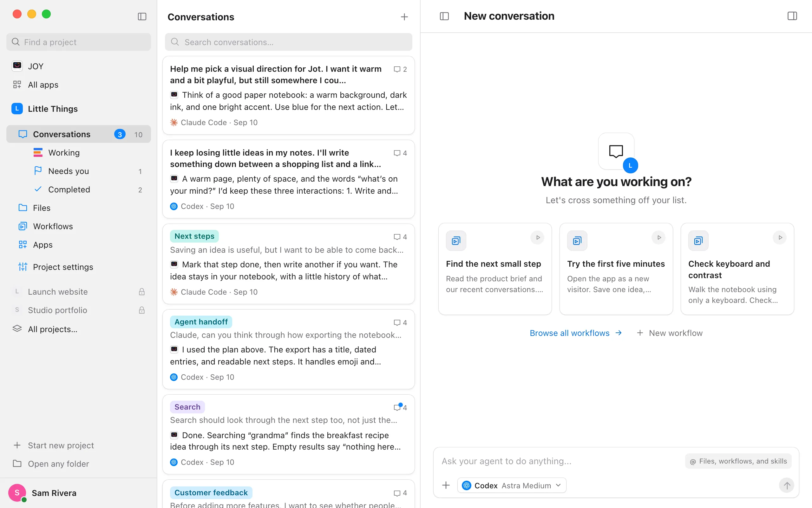Run the Find the next small step workflow

pyautogui.click(x=538, y=237)
